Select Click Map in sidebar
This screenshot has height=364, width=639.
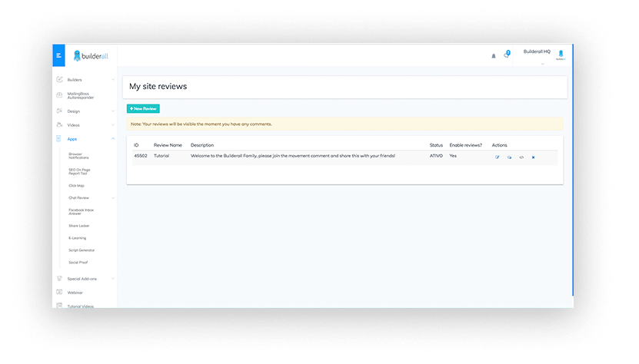tap(77, 185)
